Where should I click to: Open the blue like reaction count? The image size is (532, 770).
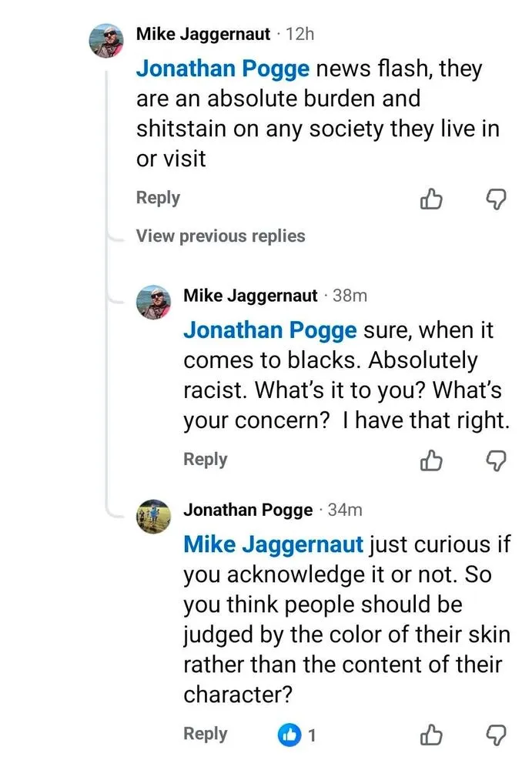click(296, 735)
